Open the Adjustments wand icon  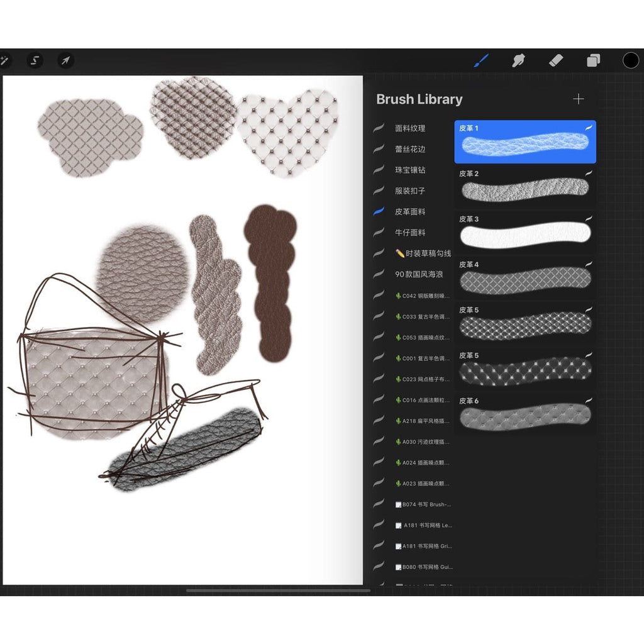[x=5, y=61]
